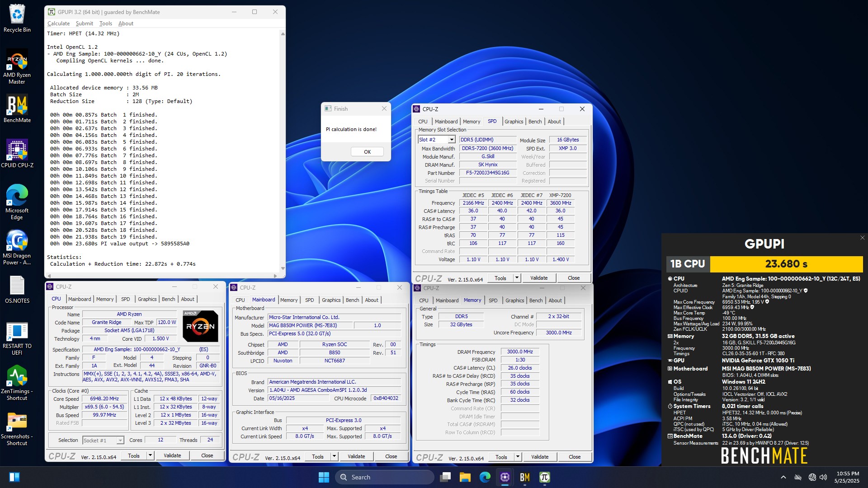Click Validate in the Mainboard CPU-Z window
The image size is (868, 488).
click(356, 456)
